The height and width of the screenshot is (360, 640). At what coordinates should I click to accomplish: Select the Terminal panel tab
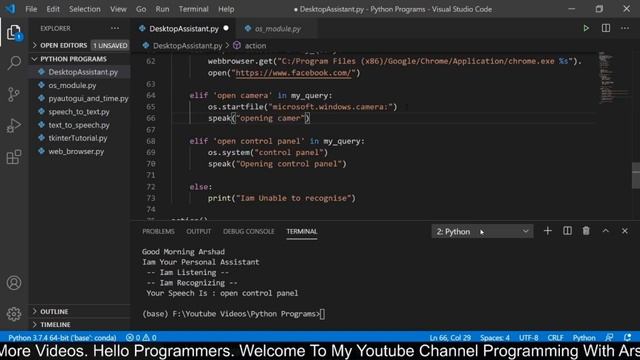pos(302,231)
